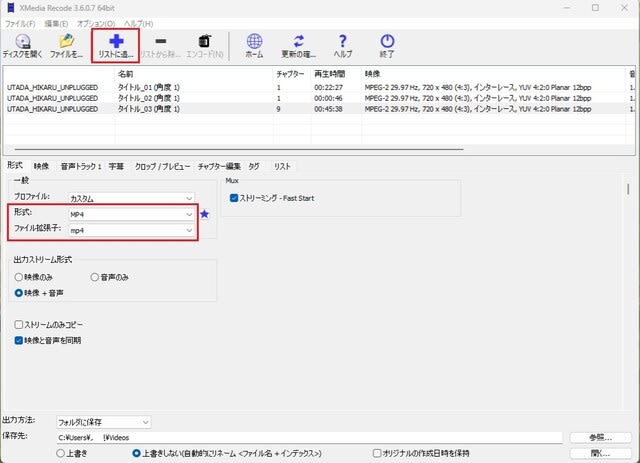The image size is (640, 463).
Task: Select row タイトル_01 (角度 1)
Action: coord(318,87)
